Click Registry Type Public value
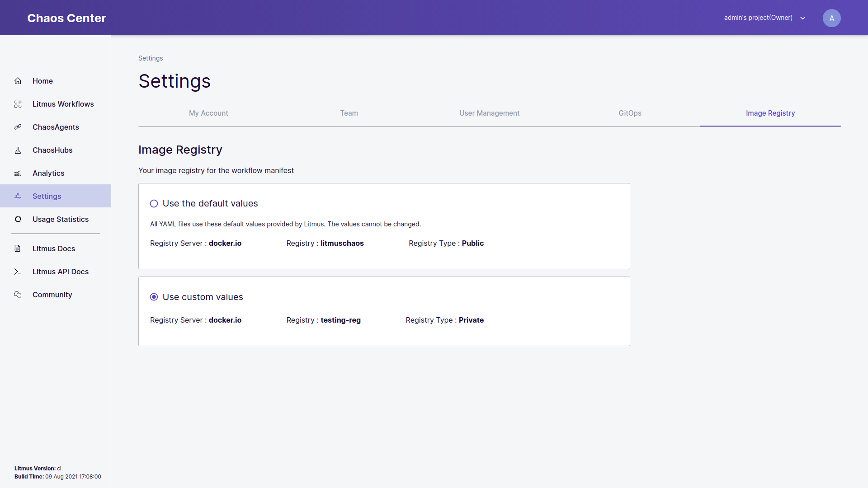Viewport: 868px width, 488px height. pos(473,243)
